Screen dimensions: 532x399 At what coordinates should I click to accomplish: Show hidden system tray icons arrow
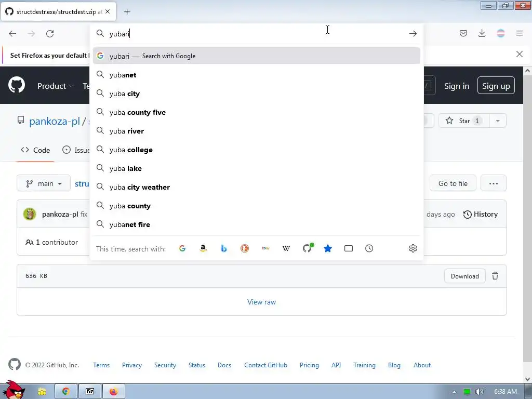(454, 392)
